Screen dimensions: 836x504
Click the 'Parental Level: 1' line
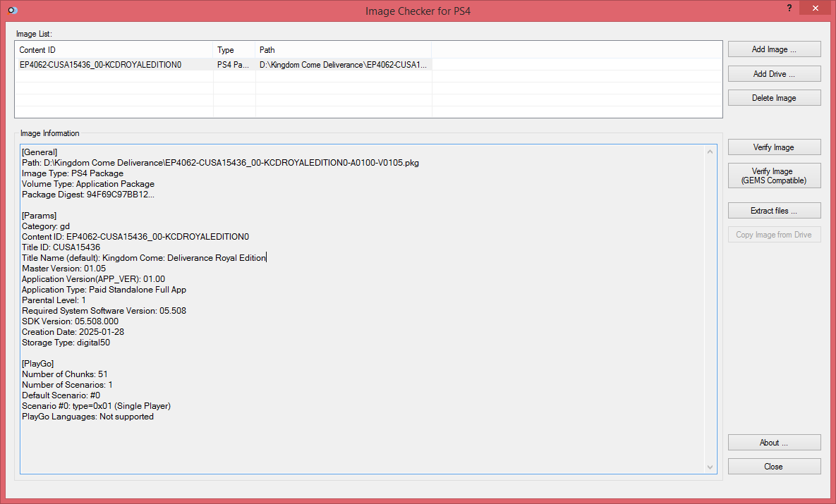pos(54,300)
